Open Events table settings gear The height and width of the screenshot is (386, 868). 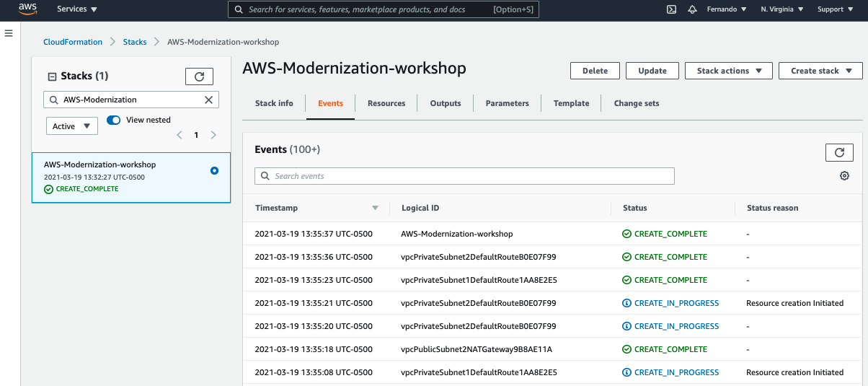click(845, 176)
